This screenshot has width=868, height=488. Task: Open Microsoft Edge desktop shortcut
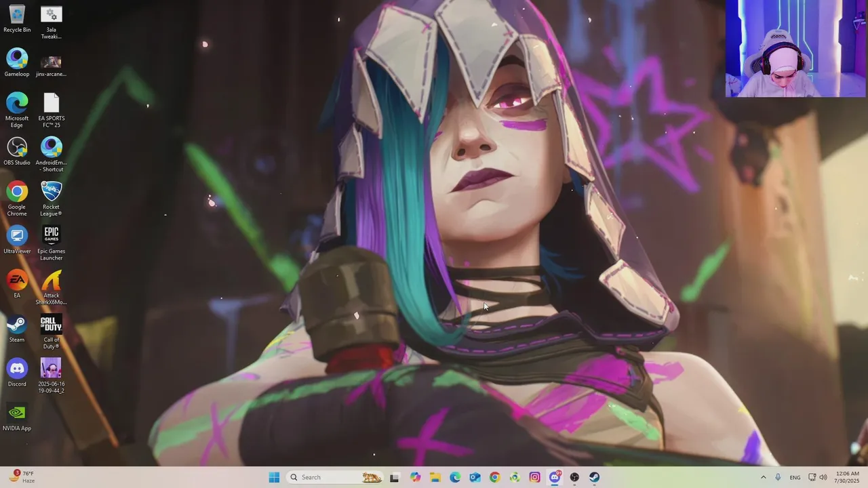pos(17,110)
